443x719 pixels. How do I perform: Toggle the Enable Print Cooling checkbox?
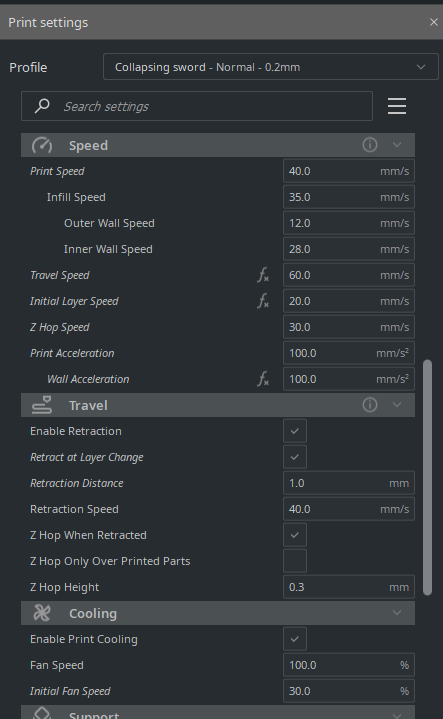click(295, 639)
